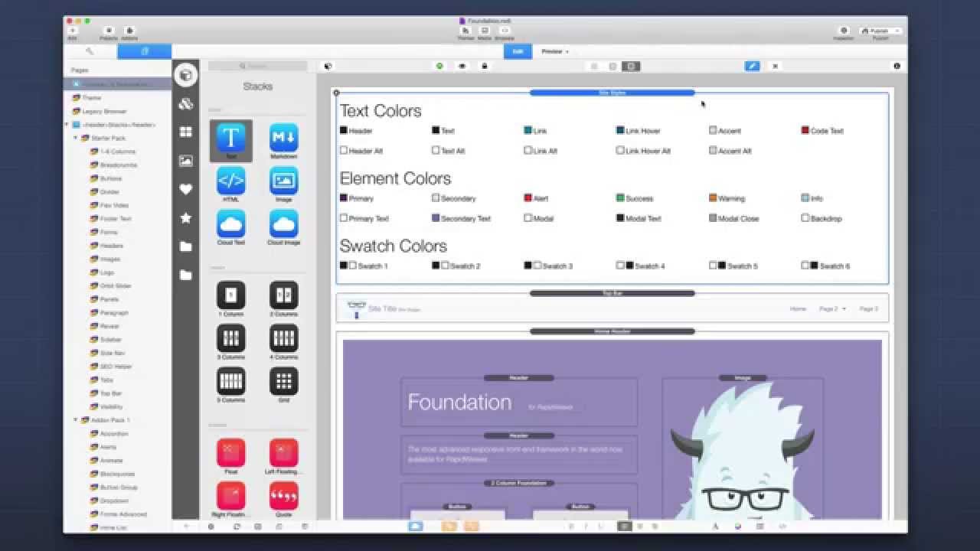Open the Preview dropdown arrow
The image size is (980, 551).
[567, 51]
